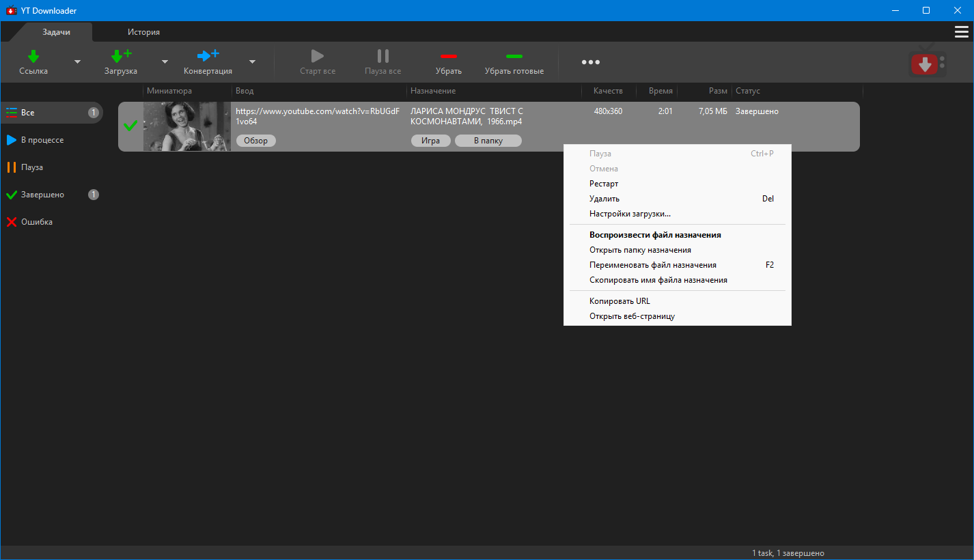The width and height of the screenshot is (974, 560).
Task: Click the Обзор button
Action: pos(256,141)
